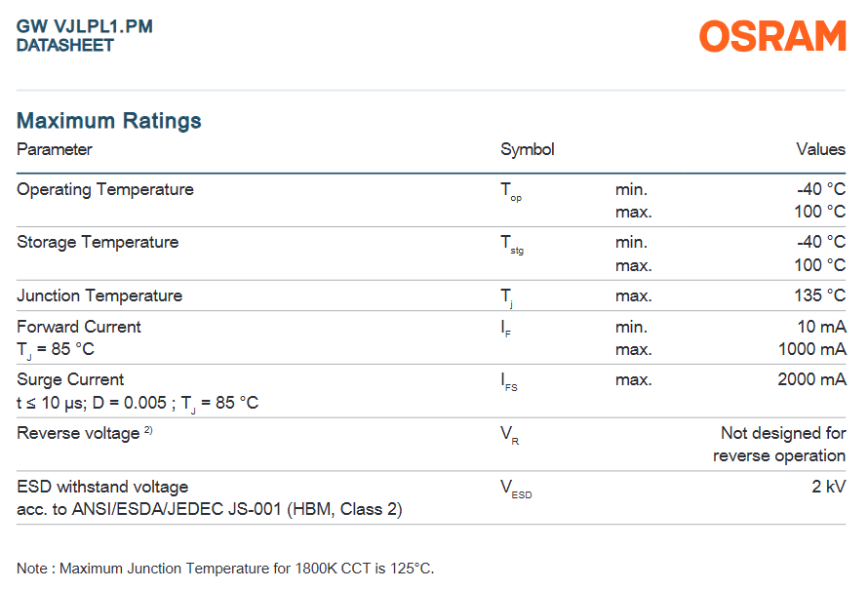Click the Symbol column header
This screenshot has width=868, height=590.
(x=527, y=149)
